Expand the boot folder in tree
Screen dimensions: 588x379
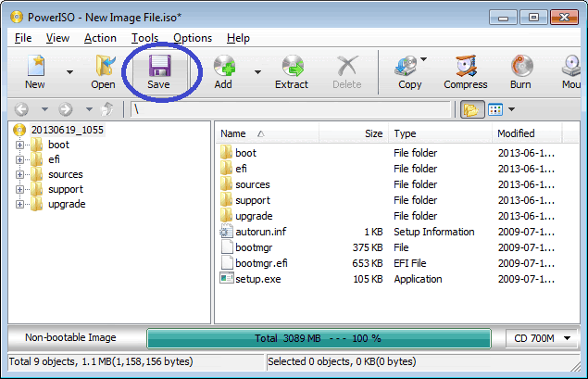(19, 145)
